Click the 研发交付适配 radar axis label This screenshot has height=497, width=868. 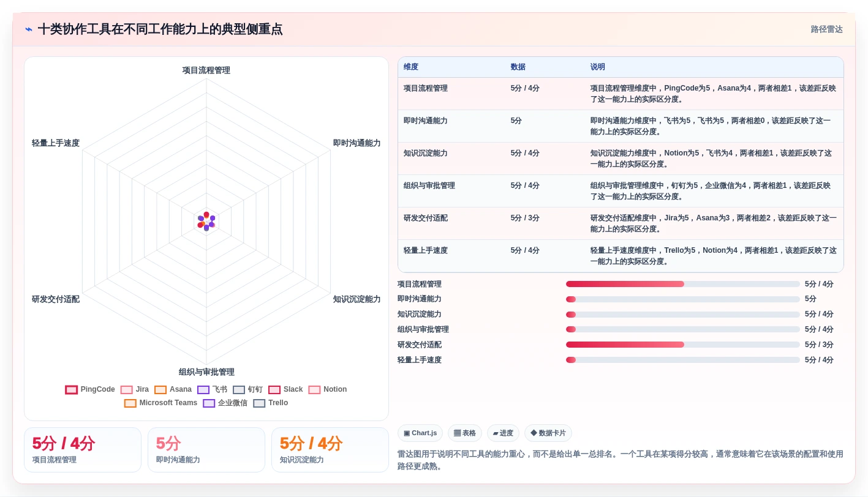pos(56,299)
